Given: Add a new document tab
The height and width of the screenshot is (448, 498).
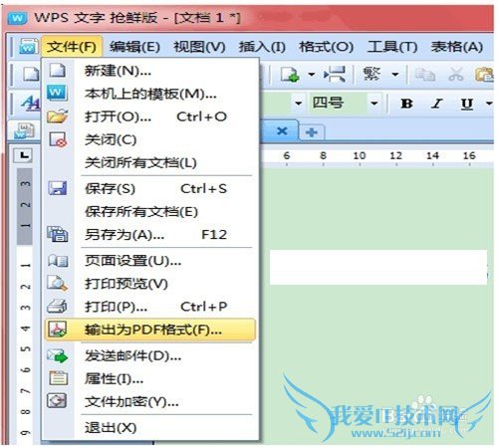Looking at the screenshot, I should (x=312, y=132).
